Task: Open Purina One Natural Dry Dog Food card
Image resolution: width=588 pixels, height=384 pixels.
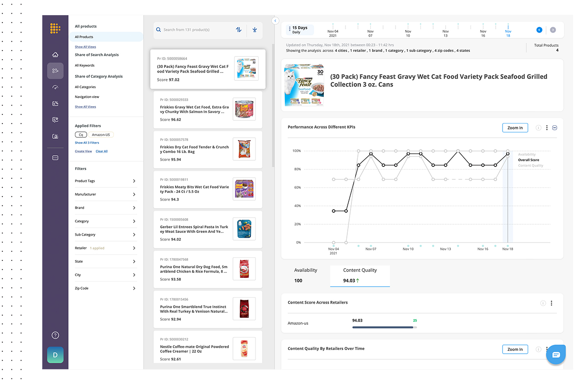Action: (x=208, y=269)
